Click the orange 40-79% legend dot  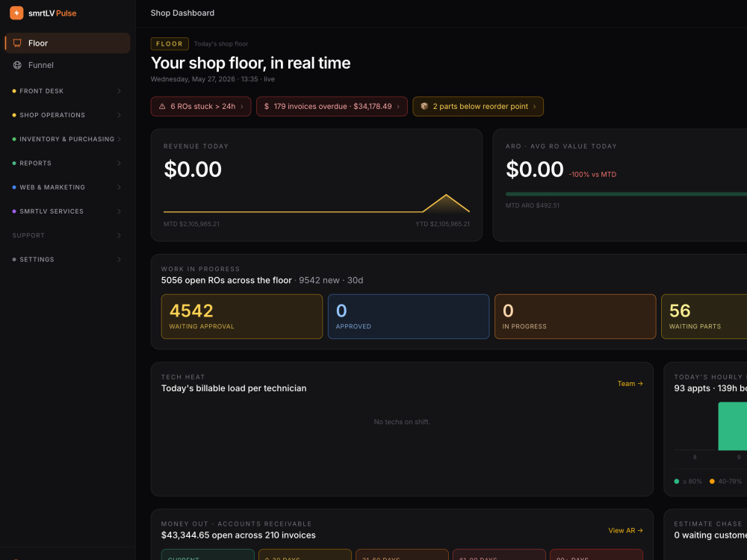coord(712,482)
